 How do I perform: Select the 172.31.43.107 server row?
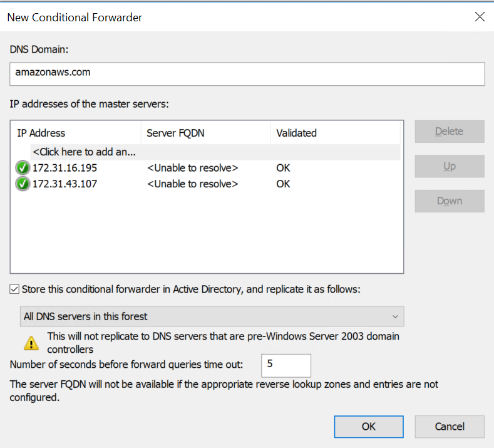[208, 184]
